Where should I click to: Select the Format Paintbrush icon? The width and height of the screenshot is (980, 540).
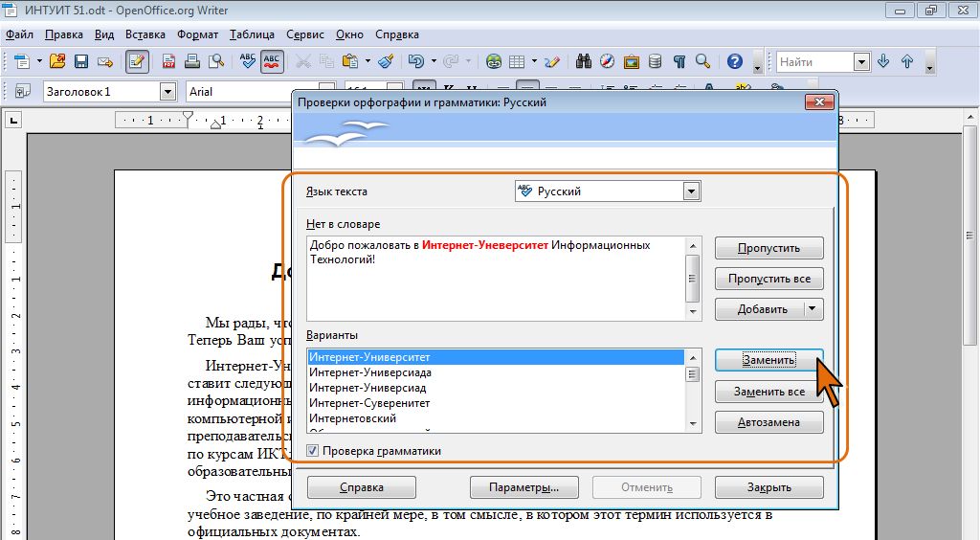pos(387,61)
